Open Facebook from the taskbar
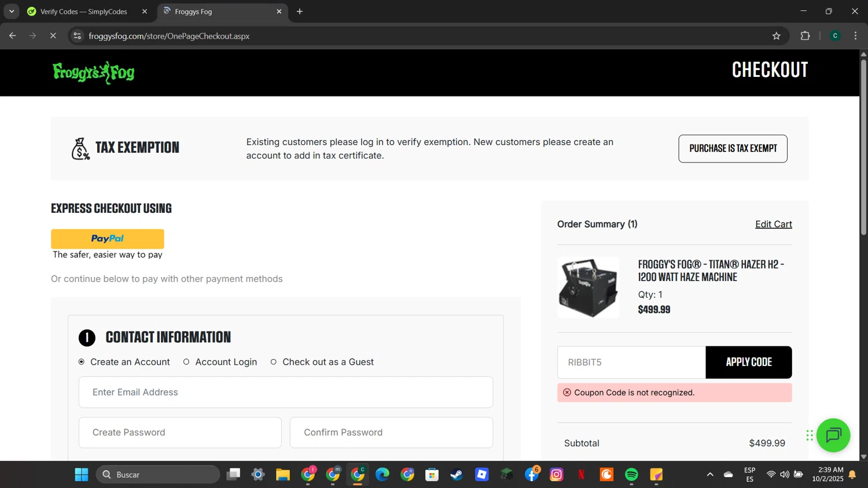Image resolution: width=868 pixels, height=488 pixels. point(532,475)
